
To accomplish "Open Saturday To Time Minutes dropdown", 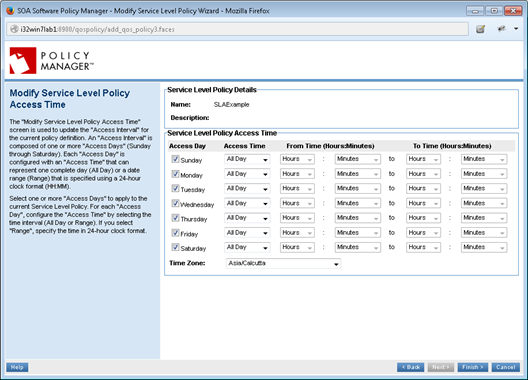I will tap(484, 247).
